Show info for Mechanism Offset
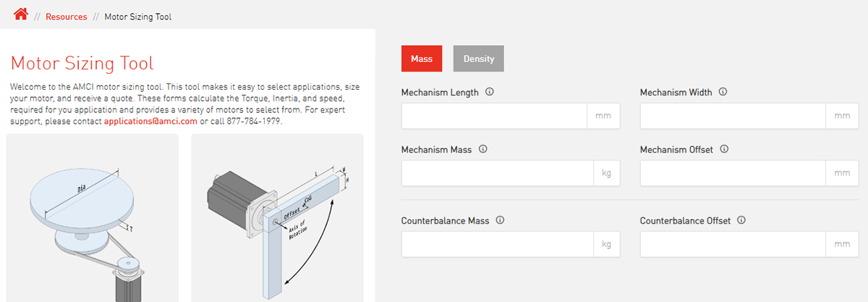Image resolution: width=868 pixels, height=302 pixels. [x=724, y=149]
